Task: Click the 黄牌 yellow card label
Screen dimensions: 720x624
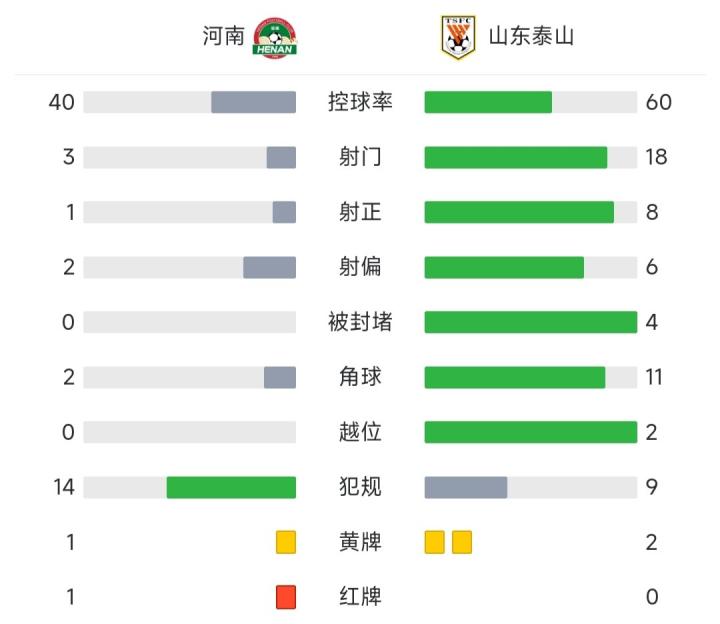Action: pos(360,542)
